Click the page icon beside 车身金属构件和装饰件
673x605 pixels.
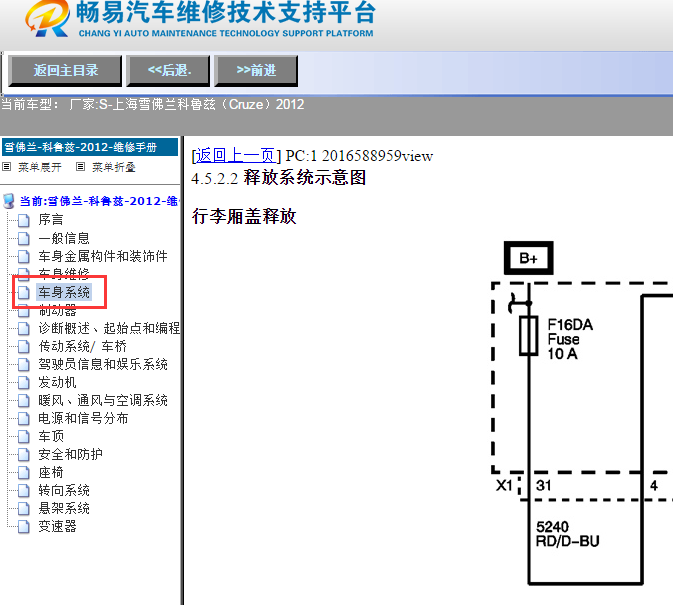(x=24, y=256)
